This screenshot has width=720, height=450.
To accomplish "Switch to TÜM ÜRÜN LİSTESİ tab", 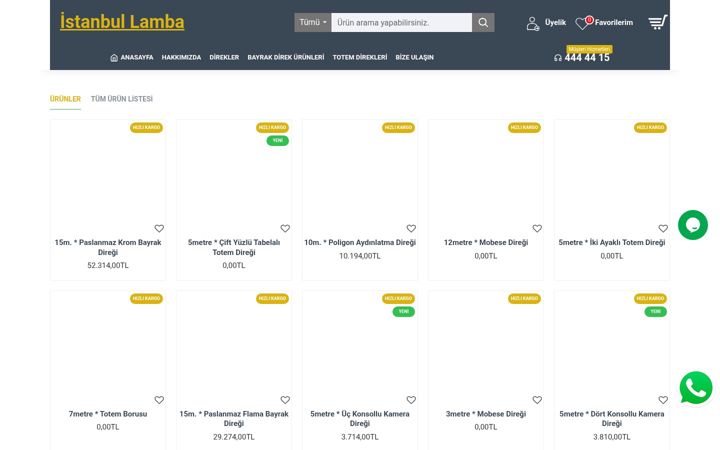I will coord(122,99).
